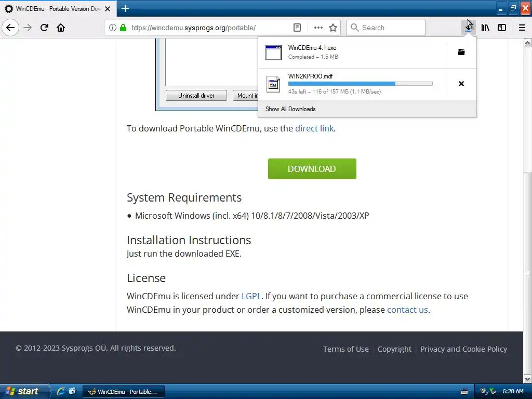Image resolution: width=532 pixels, height=399 pixels.
Task: Open containing folder for WinCDEmu-4.1.exe
Action: tap(461, 52)
